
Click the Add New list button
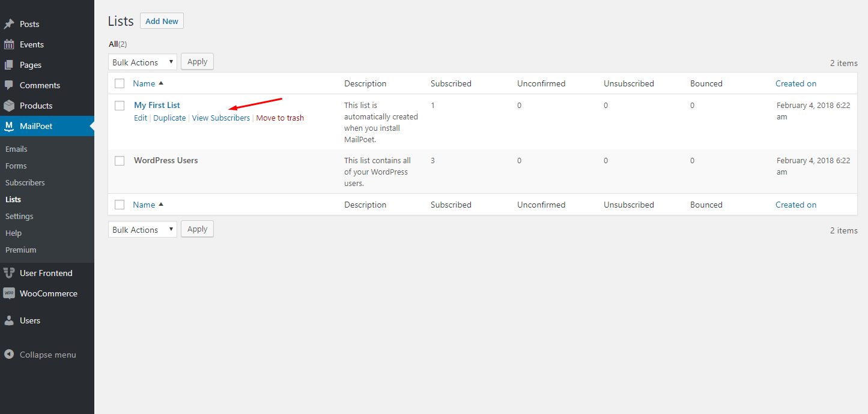162,21
